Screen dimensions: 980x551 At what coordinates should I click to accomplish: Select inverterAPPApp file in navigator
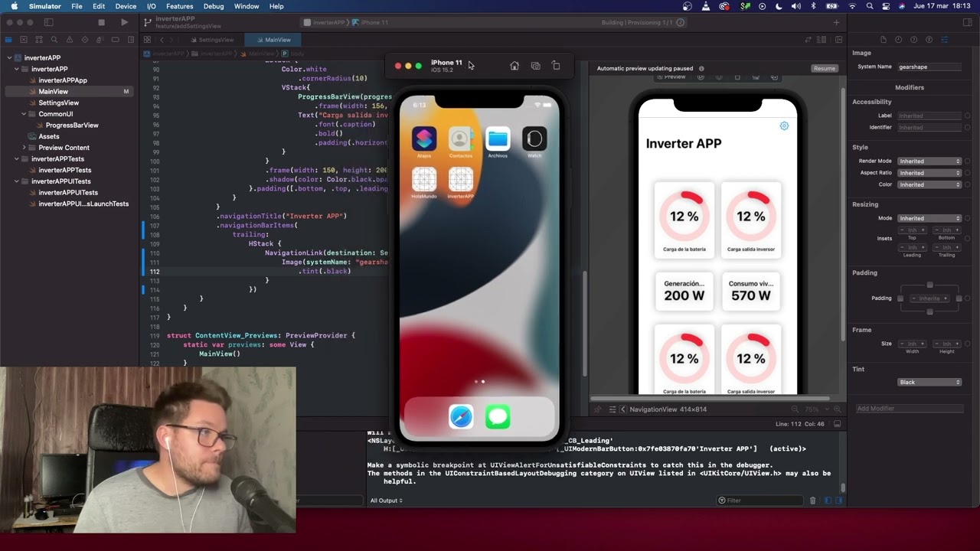pyautogui.click(x=63, y=80)
